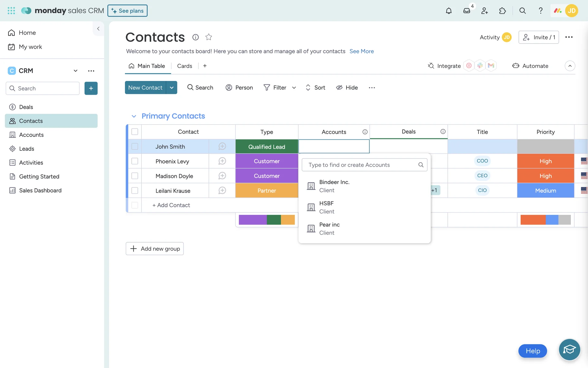Open the inbox tray icon

coord(466,11)
